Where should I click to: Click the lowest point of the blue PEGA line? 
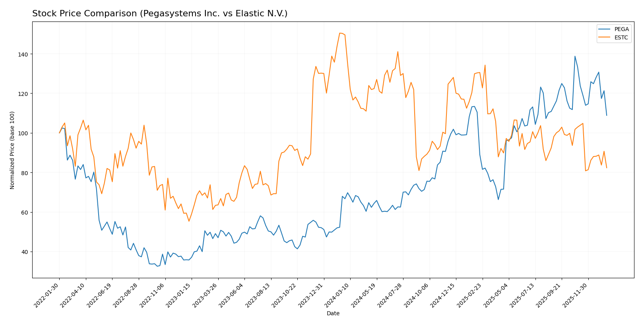[157, 266]
